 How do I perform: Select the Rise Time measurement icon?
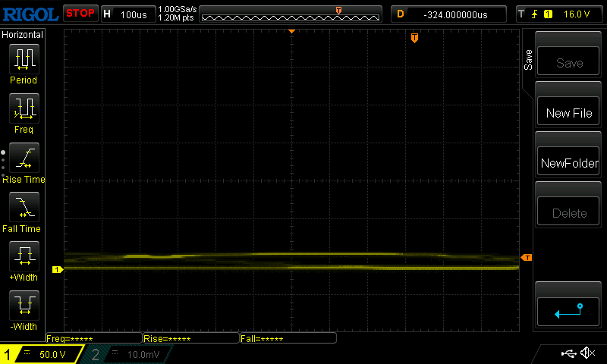pyautogui.click(x=24, y=158)
